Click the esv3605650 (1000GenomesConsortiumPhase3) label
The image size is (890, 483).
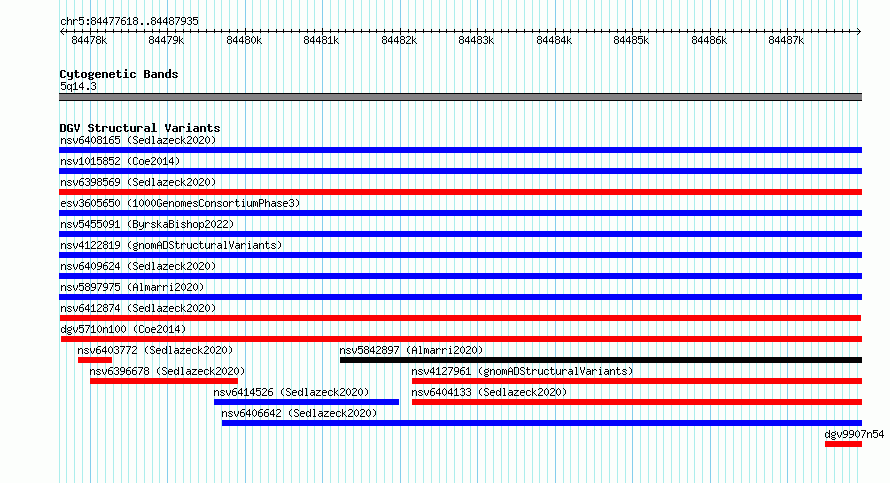[180, 203]
